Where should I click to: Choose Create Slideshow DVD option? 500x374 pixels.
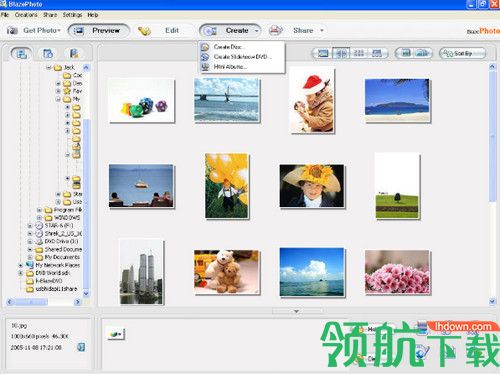click(242, 57)
